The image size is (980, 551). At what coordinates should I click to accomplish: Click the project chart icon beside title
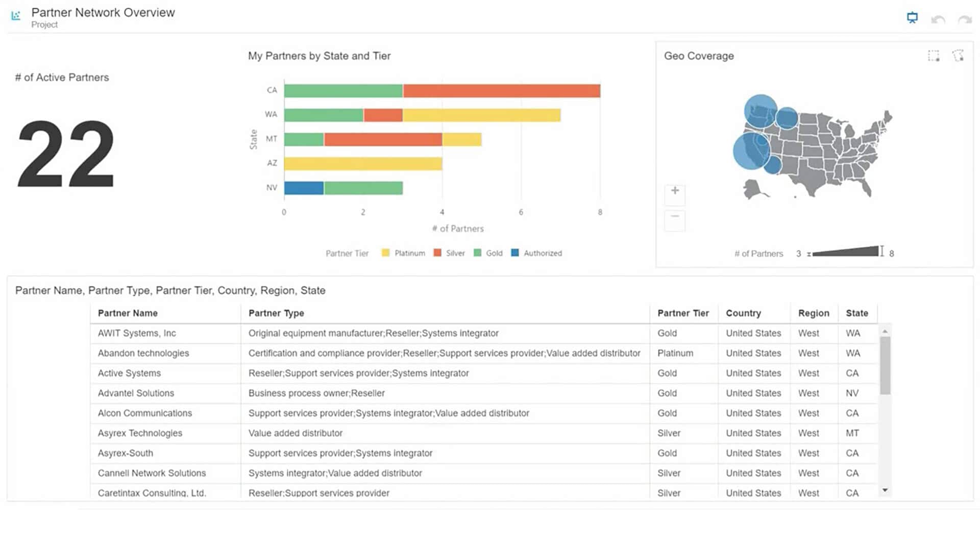pos(16,16)
